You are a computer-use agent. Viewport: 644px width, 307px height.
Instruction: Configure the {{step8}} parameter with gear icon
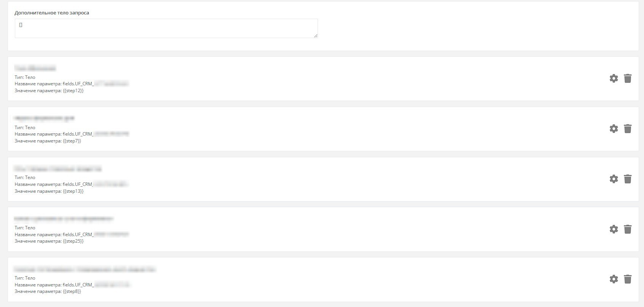coord(614,279)
